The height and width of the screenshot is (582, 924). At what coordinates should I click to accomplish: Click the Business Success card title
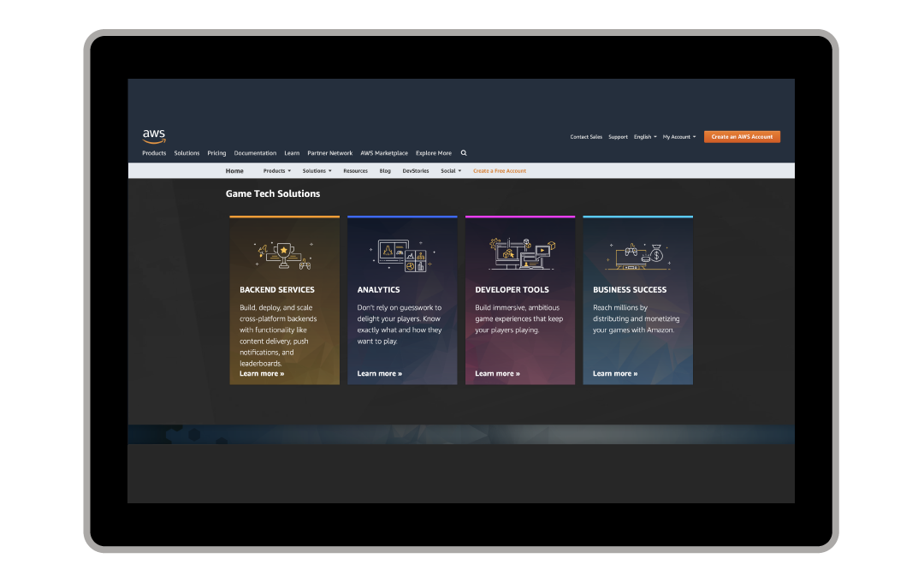630,290
